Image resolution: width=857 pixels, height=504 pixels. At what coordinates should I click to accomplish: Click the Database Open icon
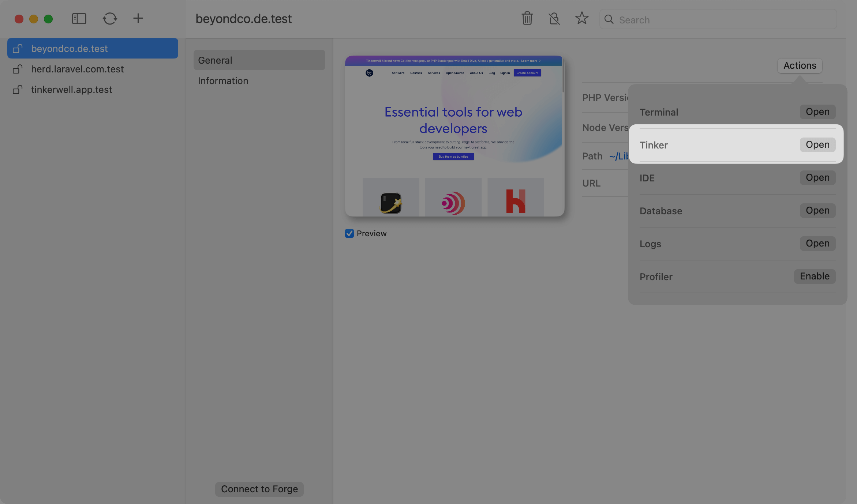[817, 211]
